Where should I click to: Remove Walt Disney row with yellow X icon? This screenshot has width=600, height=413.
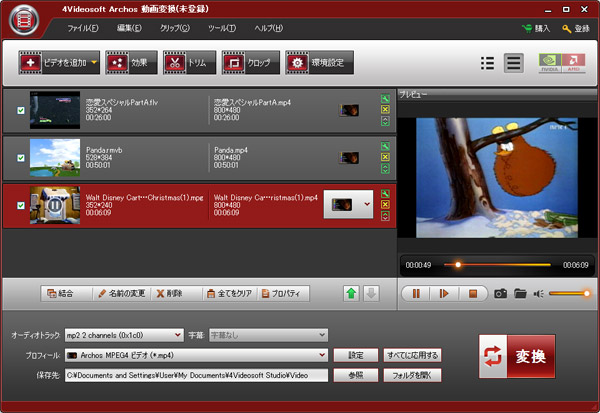tap(385, 204)
